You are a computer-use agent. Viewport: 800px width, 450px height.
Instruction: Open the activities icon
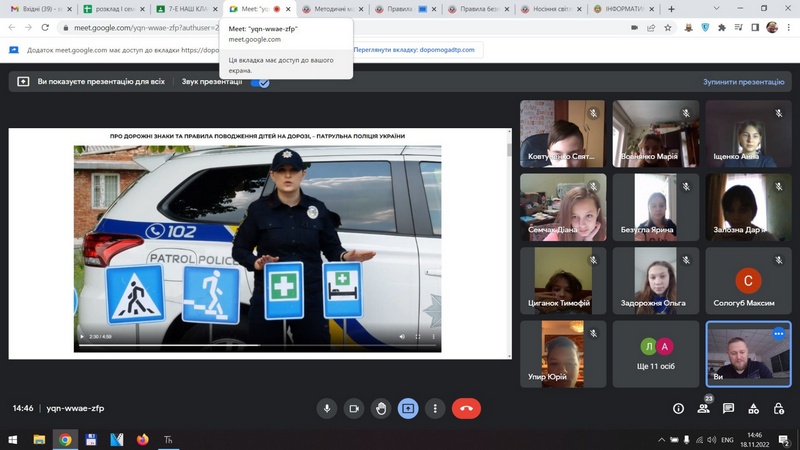(754, 409)
